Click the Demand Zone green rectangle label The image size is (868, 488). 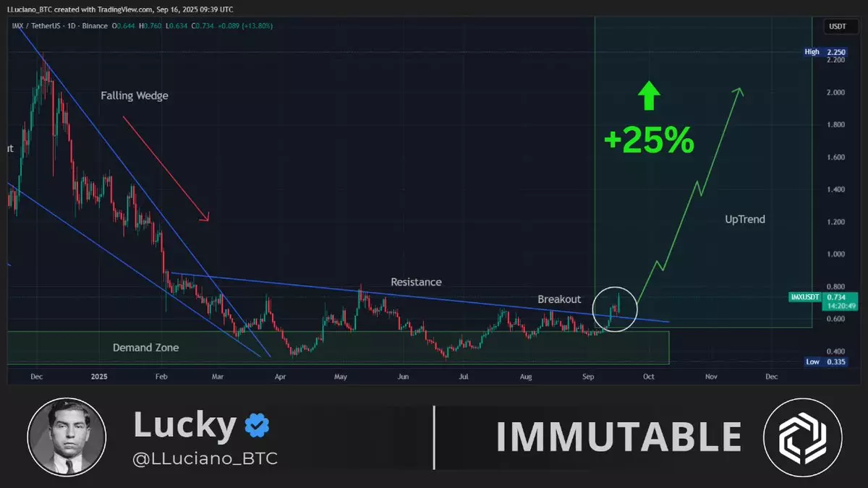[145, 348]
